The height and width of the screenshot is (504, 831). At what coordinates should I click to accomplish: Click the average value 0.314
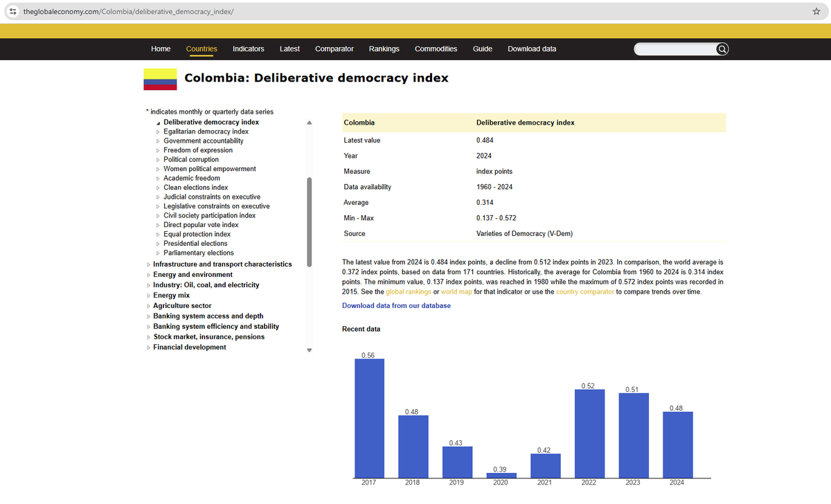[485, 202]
